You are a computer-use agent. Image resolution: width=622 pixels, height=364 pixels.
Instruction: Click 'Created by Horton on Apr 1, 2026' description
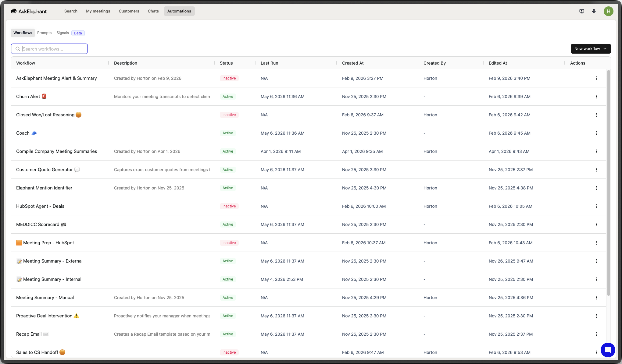click(147, 151)
